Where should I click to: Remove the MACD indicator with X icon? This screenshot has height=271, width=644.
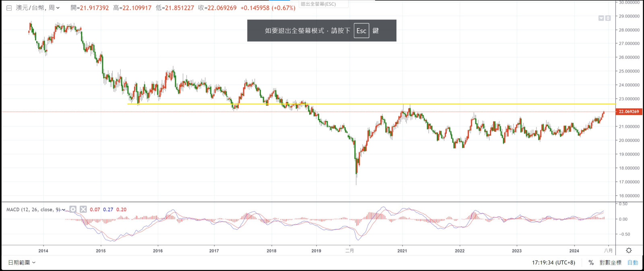pos(83,209)
